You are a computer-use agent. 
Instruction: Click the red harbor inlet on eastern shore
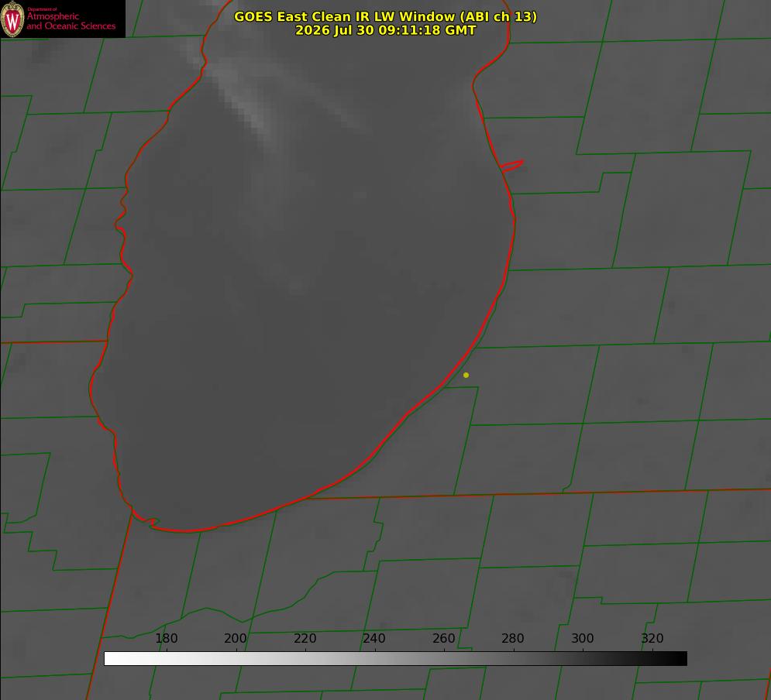511,166
